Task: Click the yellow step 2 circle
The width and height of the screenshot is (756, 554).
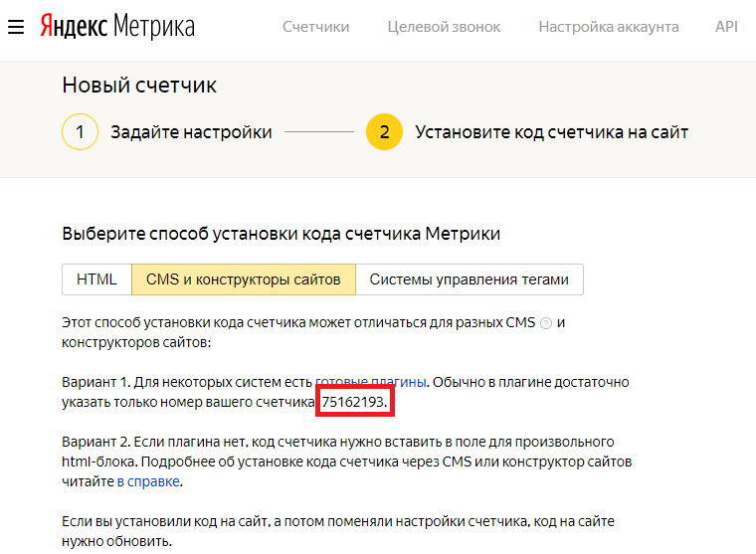Action: [384, 132]
